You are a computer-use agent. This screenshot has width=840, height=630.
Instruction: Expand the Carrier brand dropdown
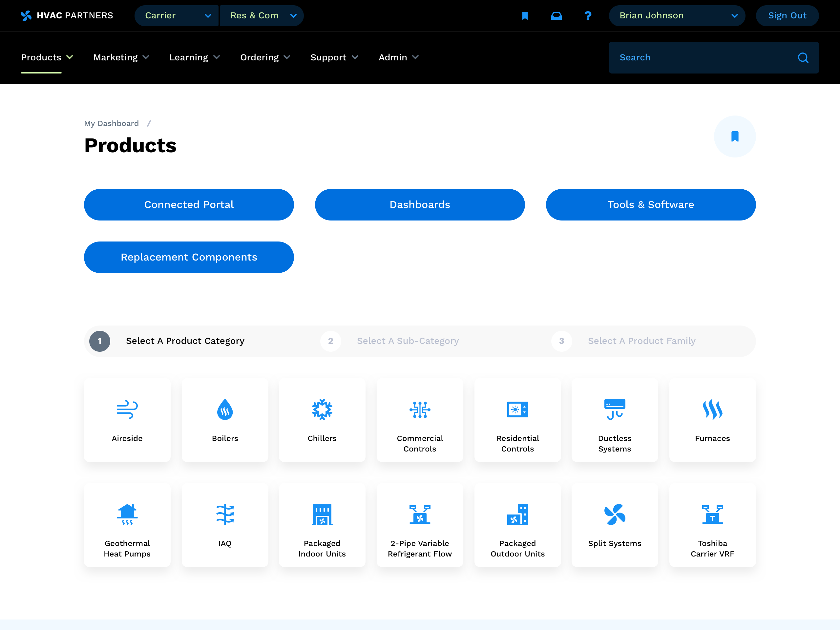point(177,15)
